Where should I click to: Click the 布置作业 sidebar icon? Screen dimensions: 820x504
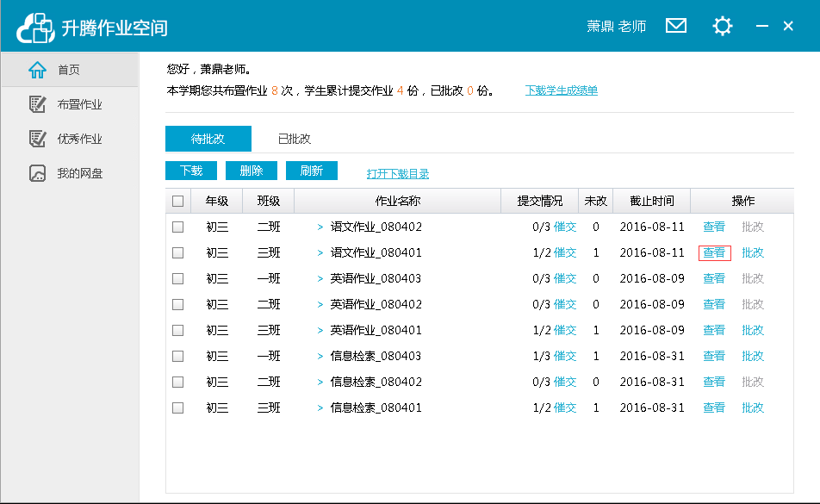point(37,104)
